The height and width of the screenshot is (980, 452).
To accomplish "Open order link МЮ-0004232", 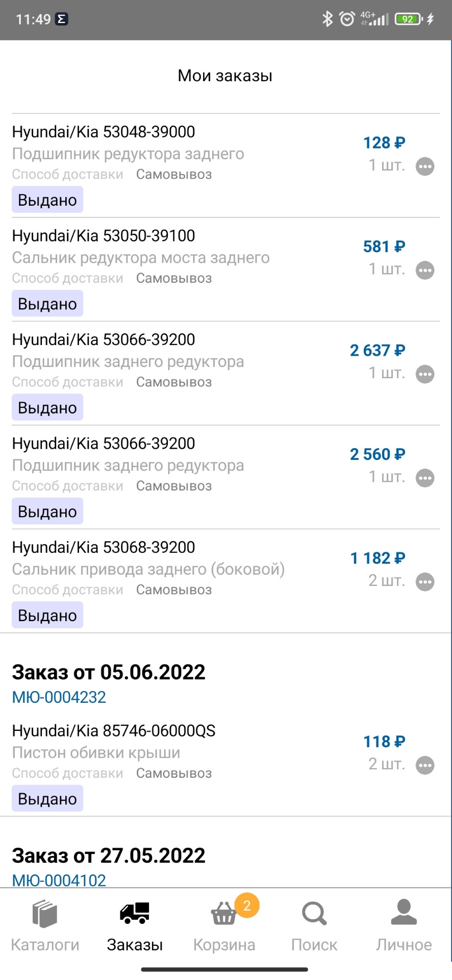I will tap(59, 697).
